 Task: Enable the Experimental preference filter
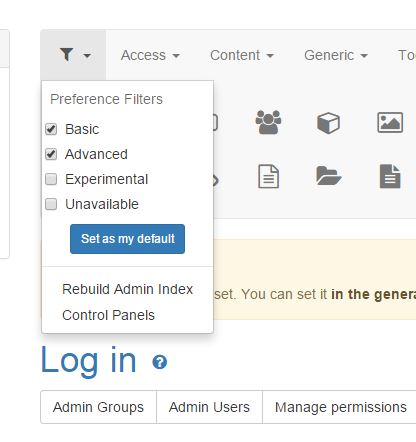(51, 179)
